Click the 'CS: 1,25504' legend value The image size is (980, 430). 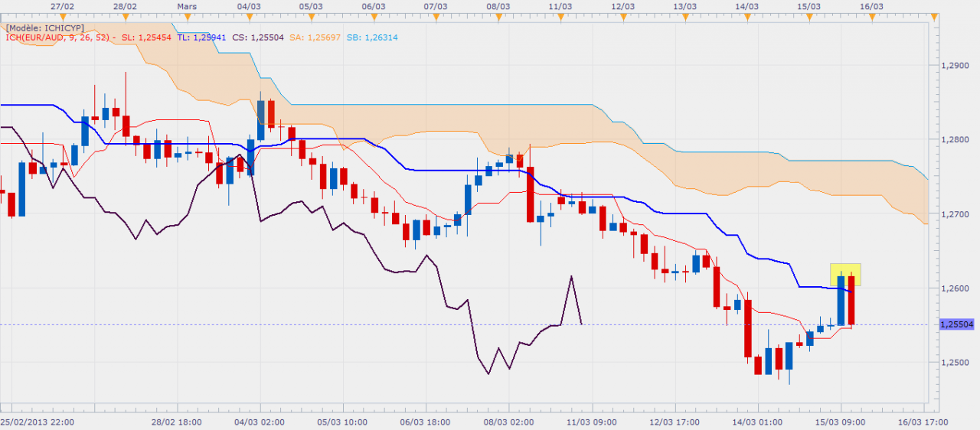258,37
